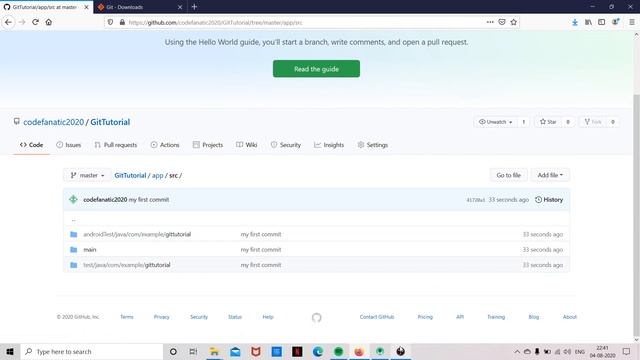Expand the Unwatch dropdown
This screenshot has width=640, height=360.
[496, 122]
